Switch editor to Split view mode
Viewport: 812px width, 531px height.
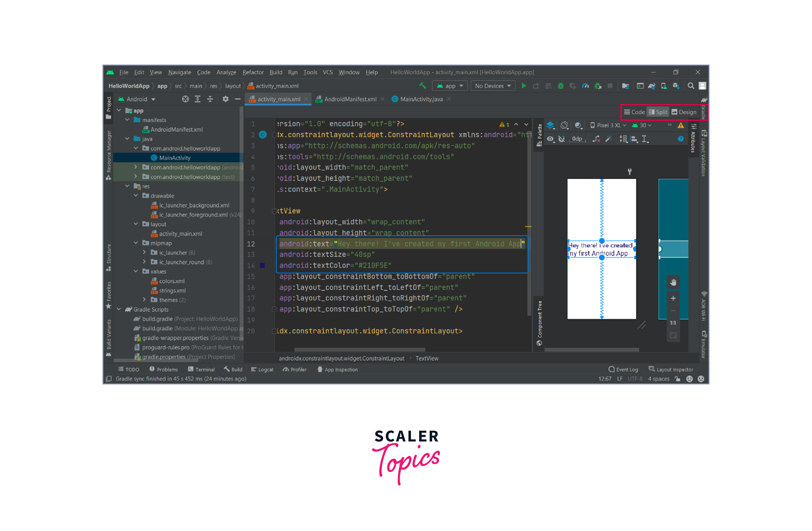658,112
